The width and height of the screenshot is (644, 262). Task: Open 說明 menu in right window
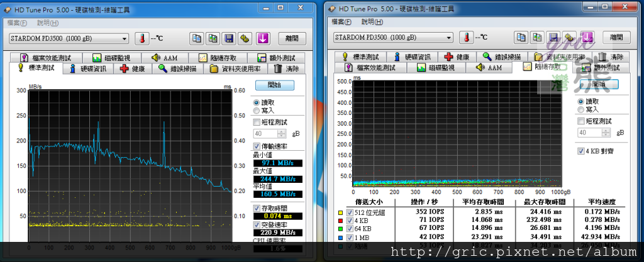(x=372, y=22)
